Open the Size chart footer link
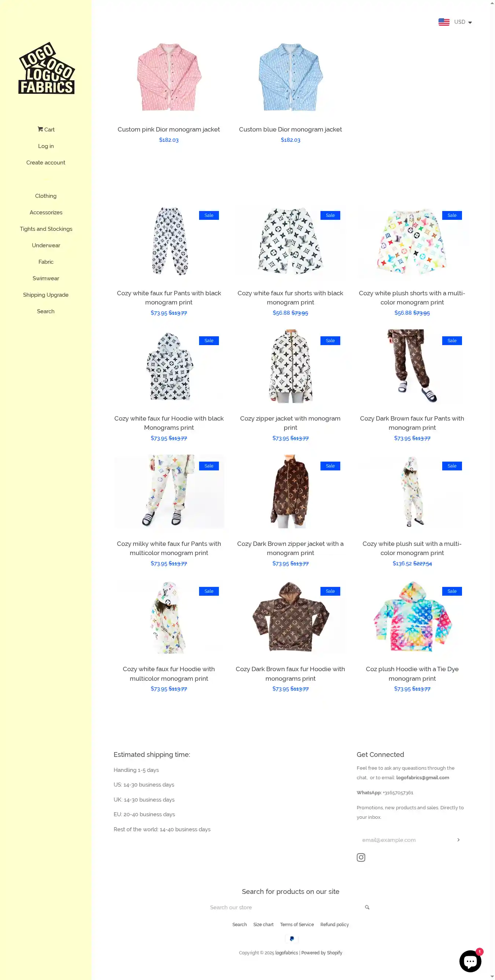The image size is (495, 980). (x=263, y=924)
